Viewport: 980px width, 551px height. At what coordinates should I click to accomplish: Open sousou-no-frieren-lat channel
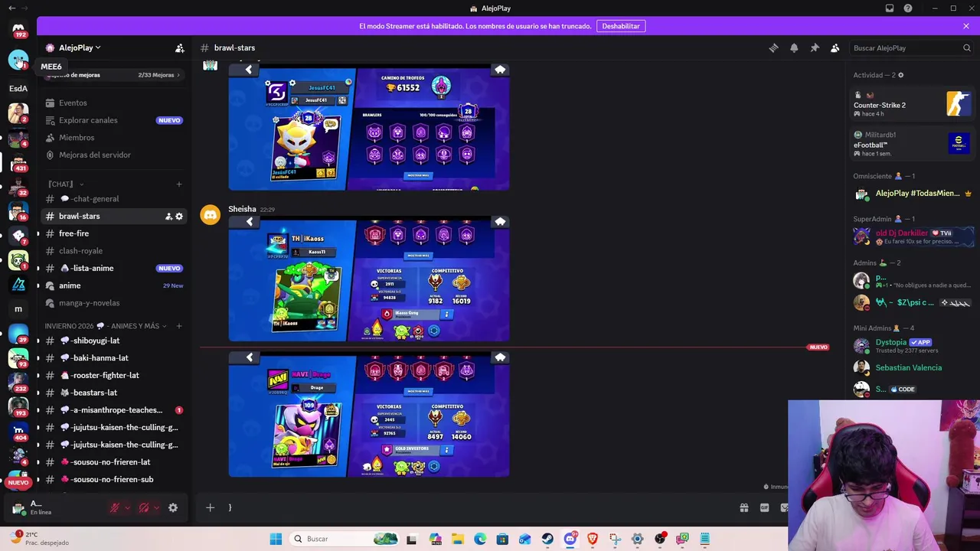[x=113, y=462]
